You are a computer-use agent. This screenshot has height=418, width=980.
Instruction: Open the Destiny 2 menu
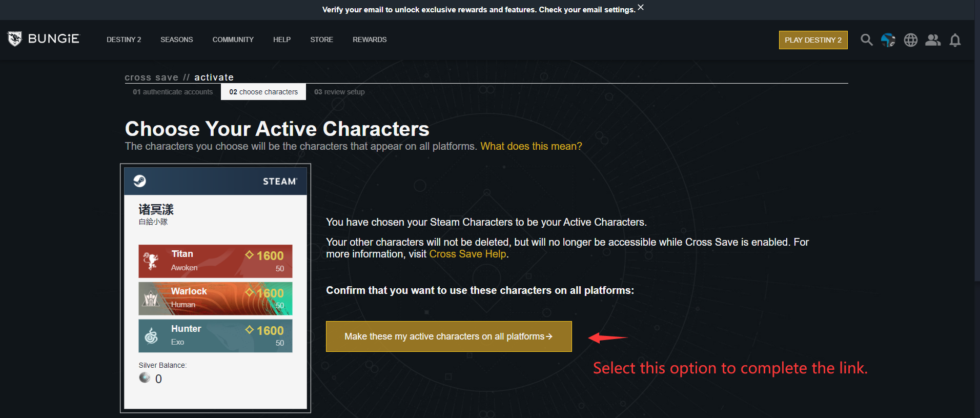coord(124,39)
